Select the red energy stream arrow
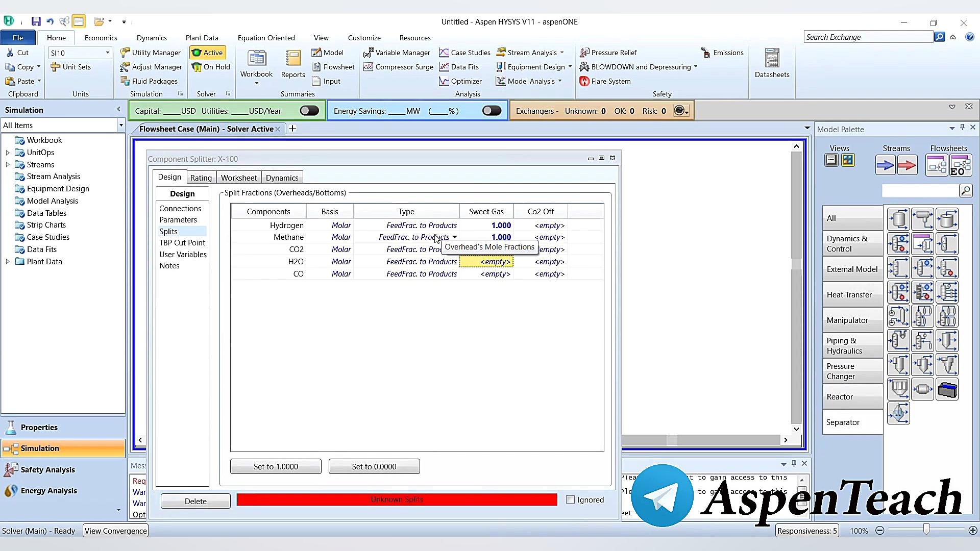 click(907, 165)
